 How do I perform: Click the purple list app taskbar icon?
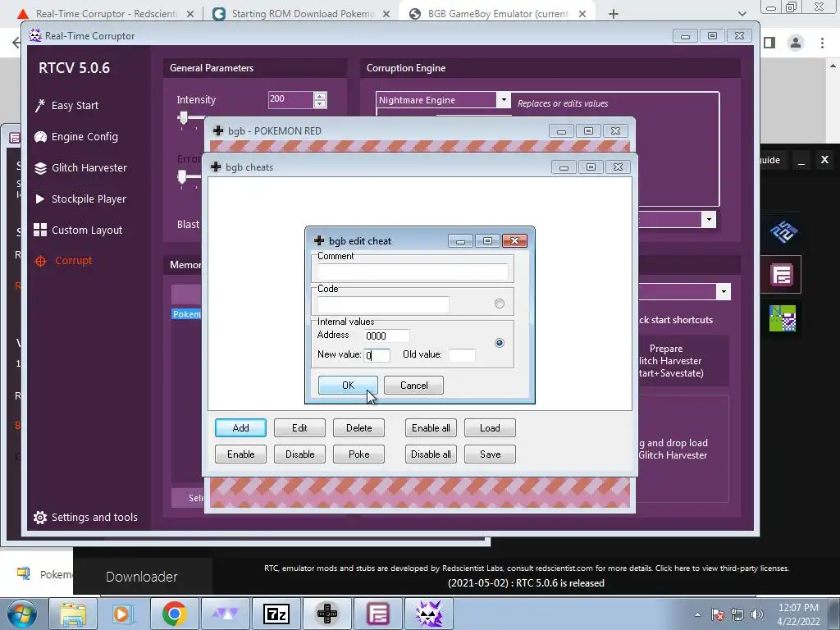377,614
